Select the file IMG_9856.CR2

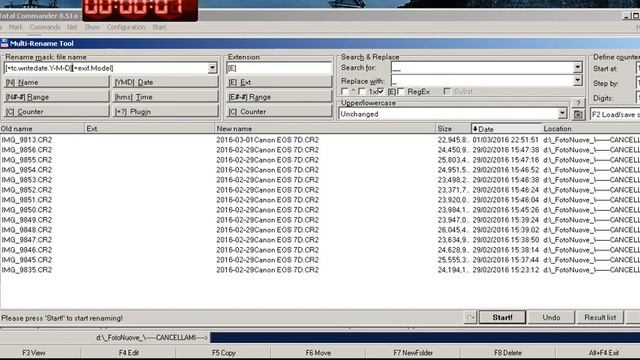[27, 150]
